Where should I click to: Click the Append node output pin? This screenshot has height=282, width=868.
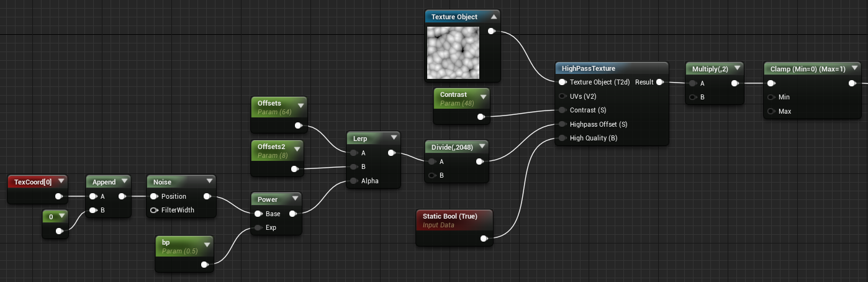122,196
